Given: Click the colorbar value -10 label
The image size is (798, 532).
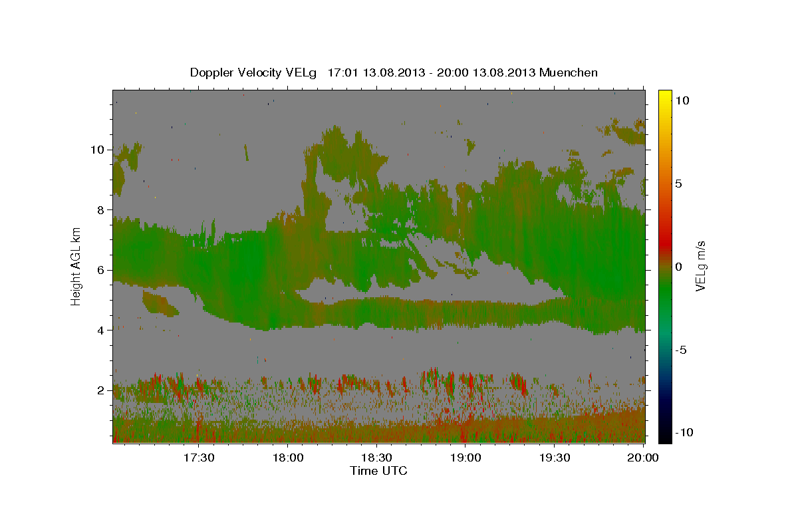Looking at the screenshot, I should (684, 432).
